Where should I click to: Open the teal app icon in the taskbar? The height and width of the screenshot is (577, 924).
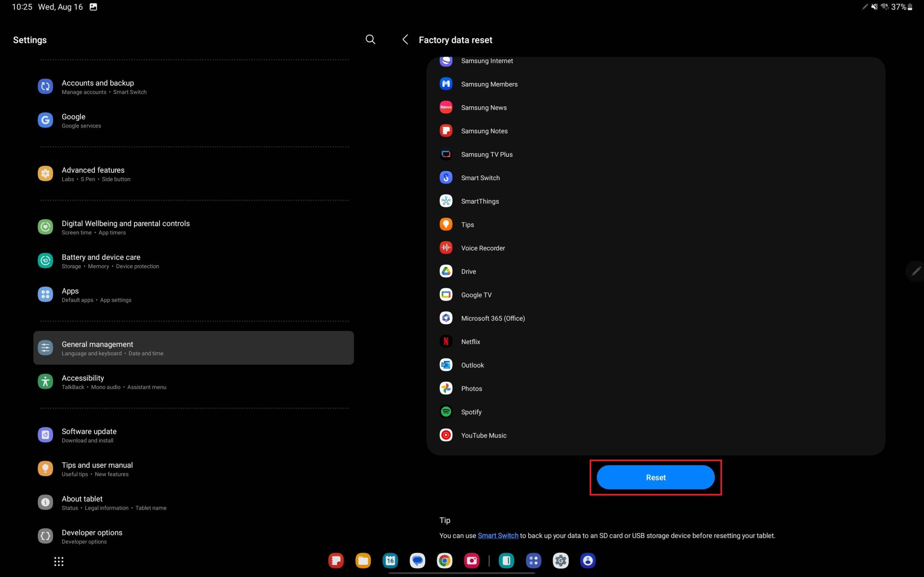pyautogui.click(x=506, y=561)
